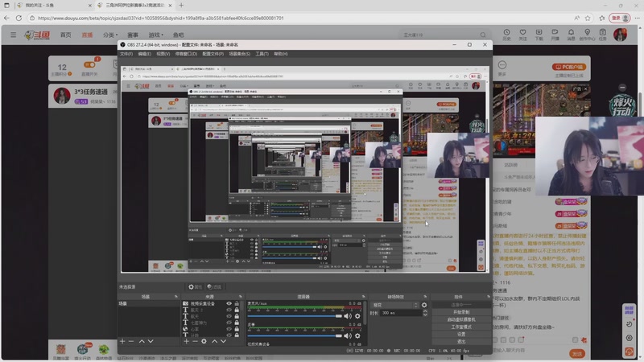Open the 直播 tab on Douyu
The image size is (644, 362).
point(87,35)
